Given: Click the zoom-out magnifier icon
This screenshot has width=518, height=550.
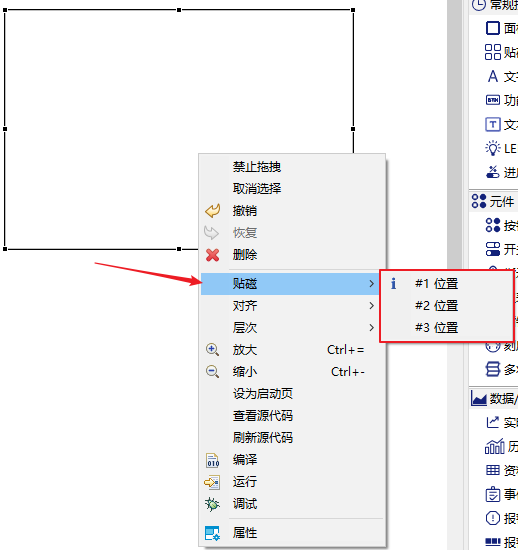Looking at the screenshot, I should tap(212, 371).
